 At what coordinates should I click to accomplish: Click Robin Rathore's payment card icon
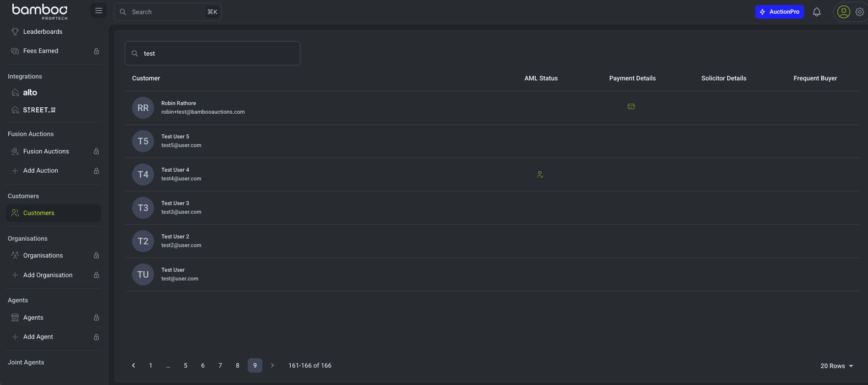tap(631, 106)
